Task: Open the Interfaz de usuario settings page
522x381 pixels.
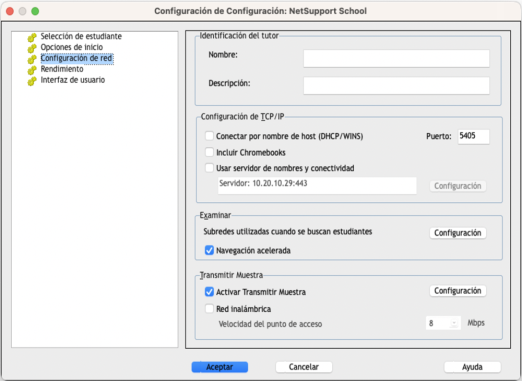Action: click(73, 80)
